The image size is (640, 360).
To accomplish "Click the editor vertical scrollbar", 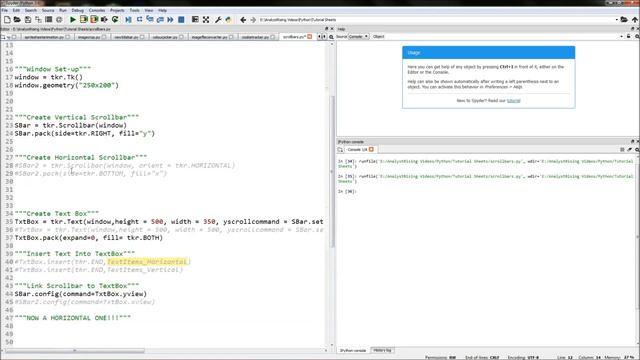I will pyautogui.click(x=333, y=171).
